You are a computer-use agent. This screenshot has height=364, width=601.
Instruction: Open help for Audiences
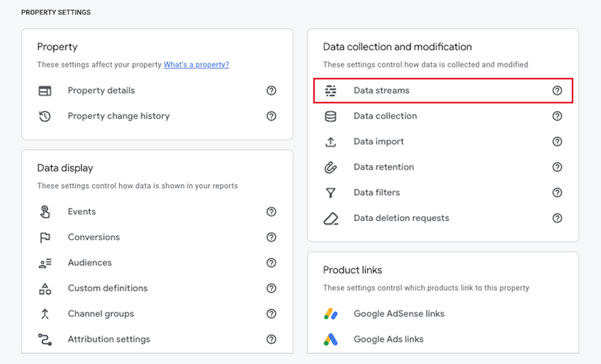pos(272,263)
